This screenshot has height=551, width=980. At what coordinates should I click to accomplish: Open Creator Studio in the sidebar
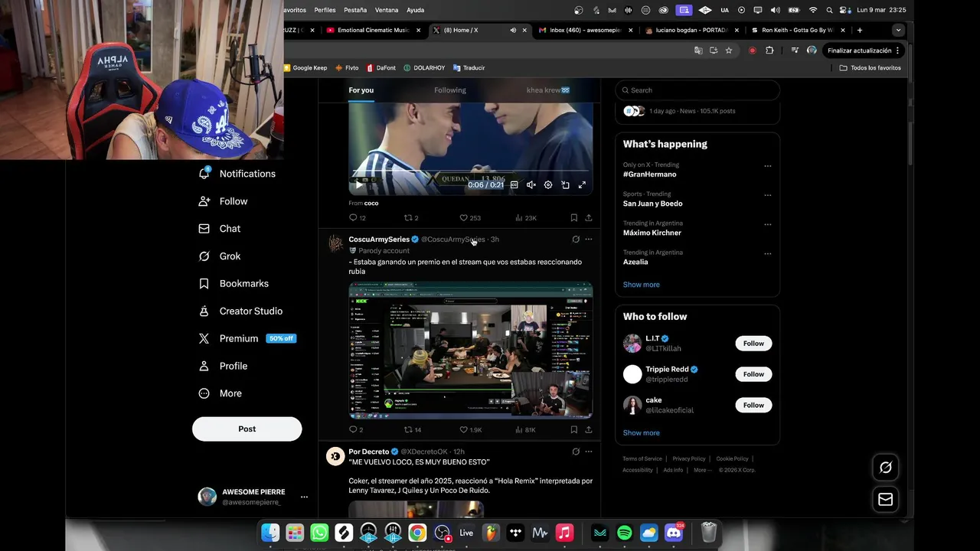click(240, 311)
